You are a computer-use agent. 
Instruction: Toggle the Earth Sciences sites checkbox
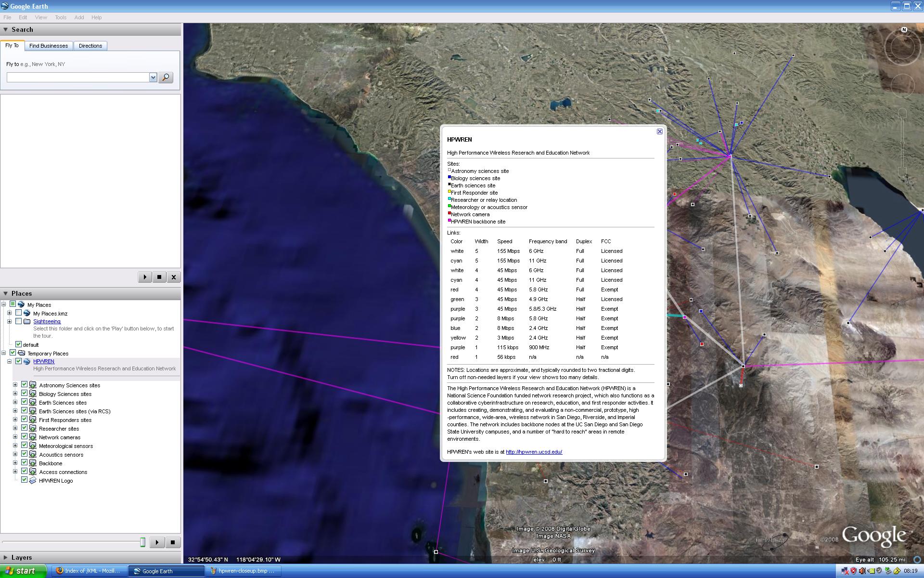click(x=24, y=402)
